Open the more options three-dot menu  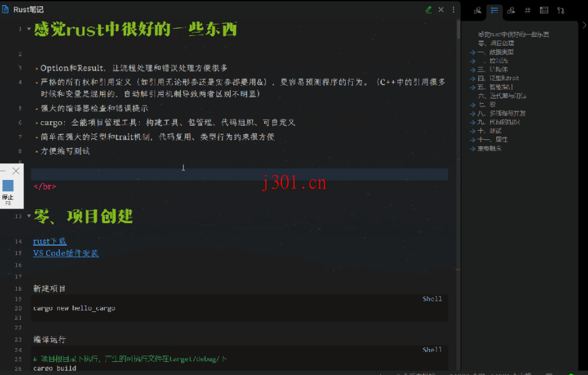[x=453, y=10]
